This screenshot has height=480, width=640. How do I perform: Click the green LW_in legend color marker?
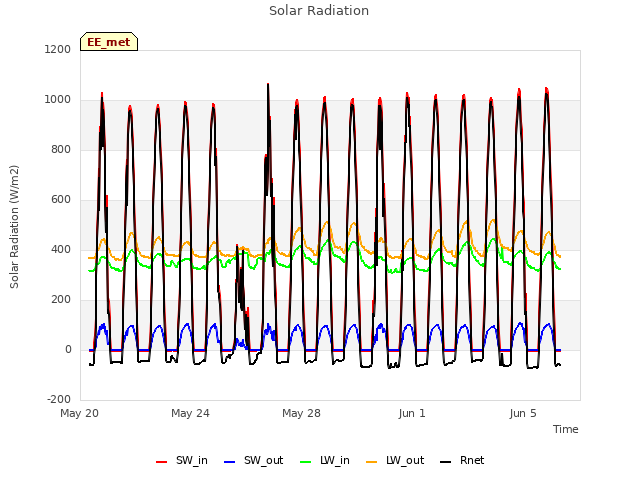(x=306, y=462)
